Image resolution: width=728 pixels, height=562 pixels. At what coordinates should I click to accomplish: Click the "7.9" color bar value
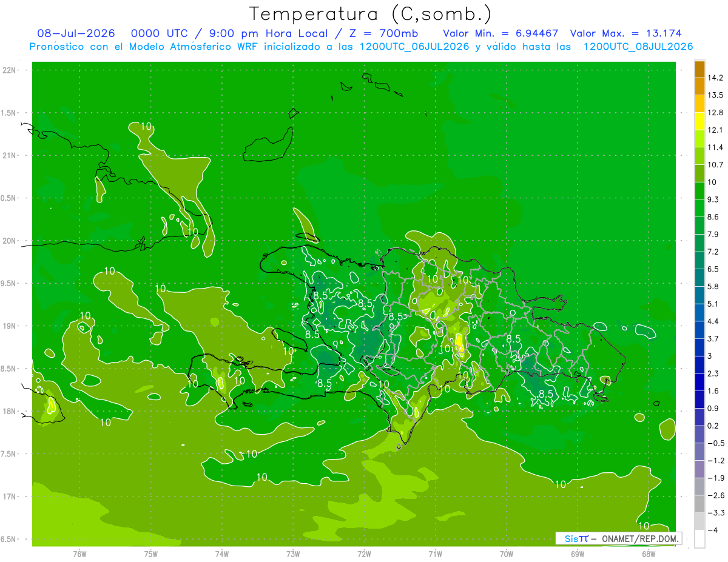pyautogui.click(x=714, y=235)
